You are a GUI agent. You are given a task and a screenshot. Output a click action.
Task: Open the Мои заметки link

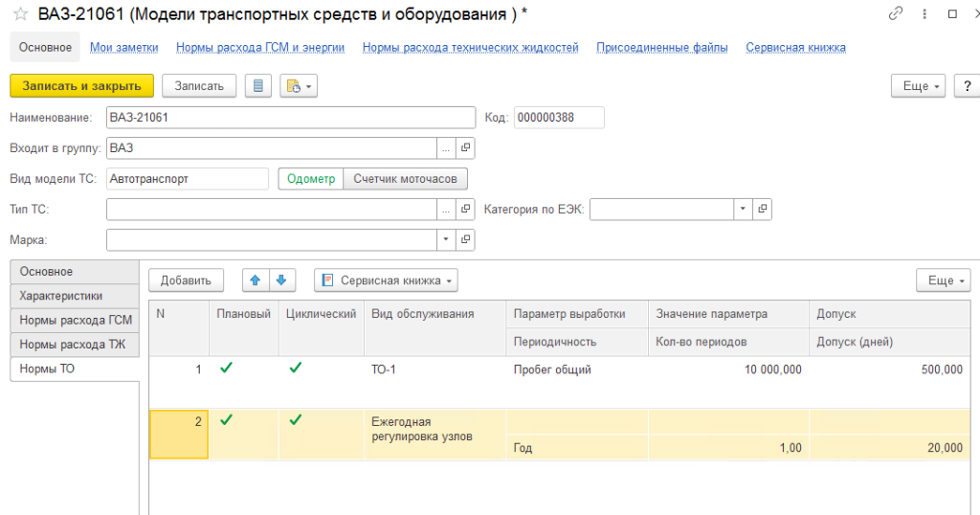(123, 48)
